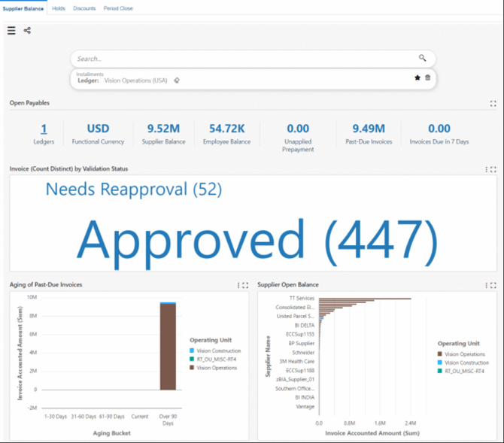Click Vision Construction legend swatch in Aging chart
The width and height of the screenshot is (504, 443).
pos(192,351)
